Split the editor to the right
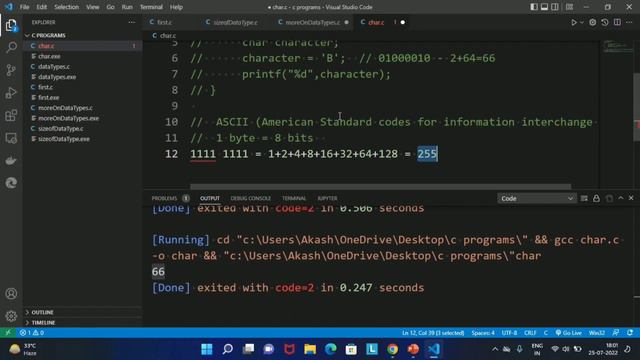This screenshot has width=640, height=360. pyautogui.click(x=617, y=22)
